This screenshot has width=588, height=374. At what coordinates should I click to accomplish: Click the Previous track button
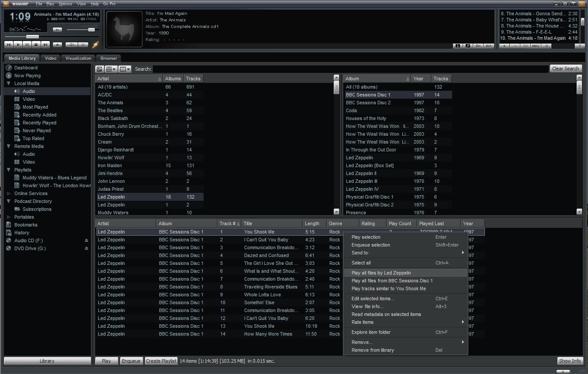[9, 45]
